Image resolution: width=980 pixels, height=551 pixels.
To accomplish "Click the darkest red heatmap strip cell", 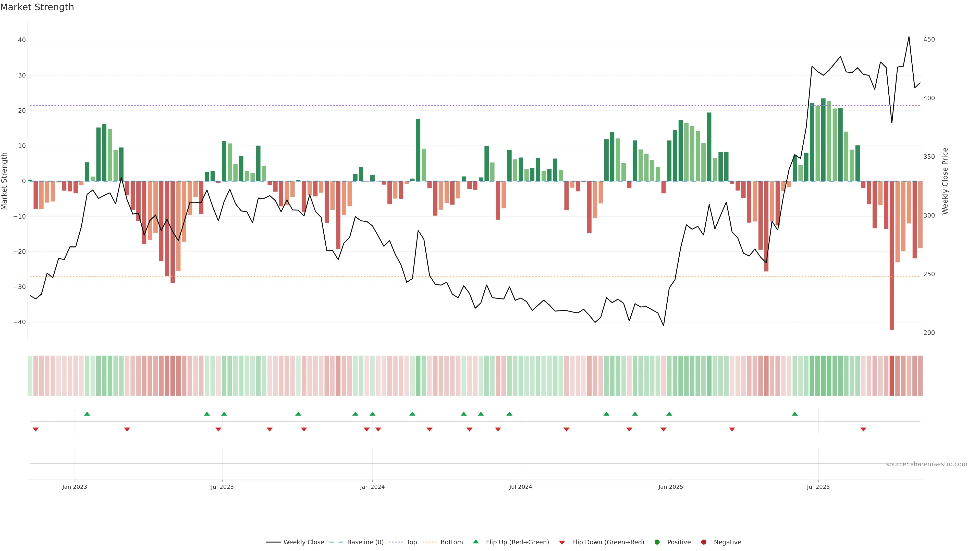I will [x=892, y=376].
